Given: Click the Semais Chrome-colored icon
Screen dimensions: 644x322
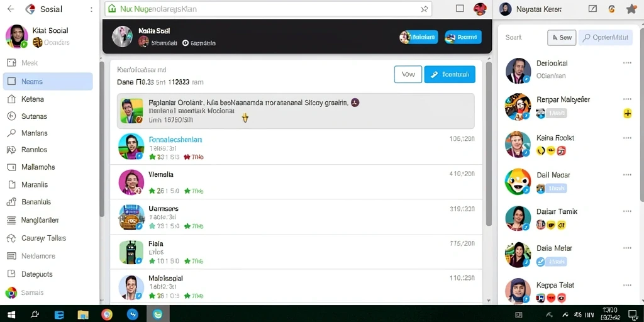Looking at the screenshot, I should coord(11,292).
